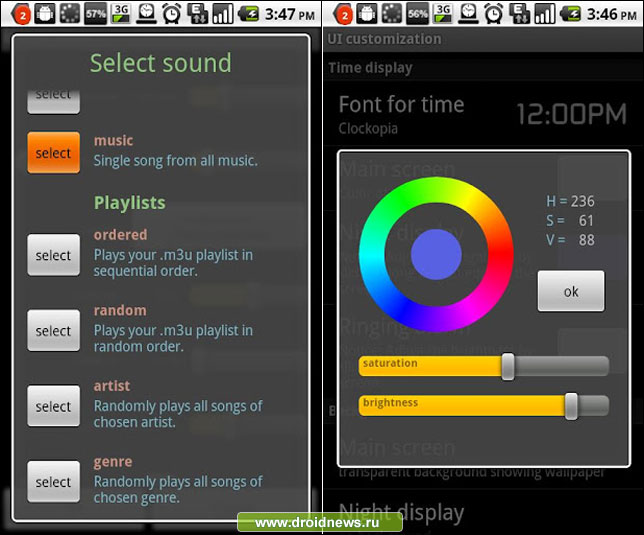The width and height of the screenshot is (644, 535).
Task: Tap the 57% battery indicator icon
Action: tap(95, 14)
